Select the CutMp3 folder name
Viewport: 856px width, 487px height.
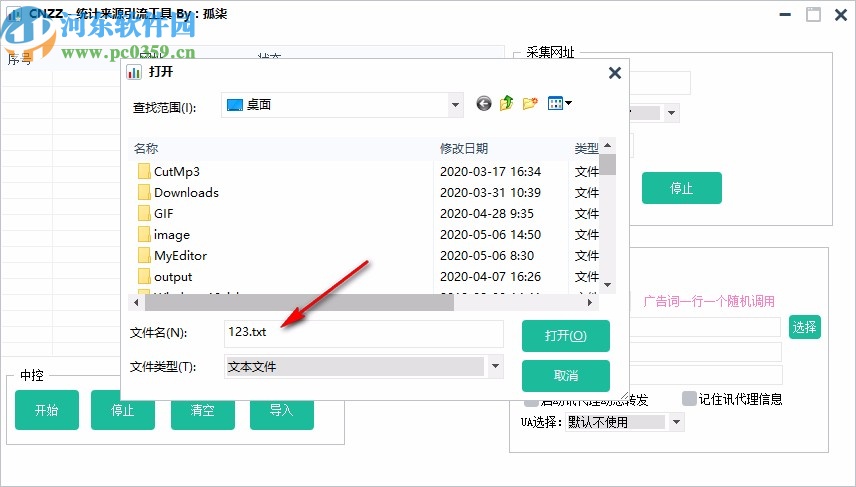tap(177, 171)
